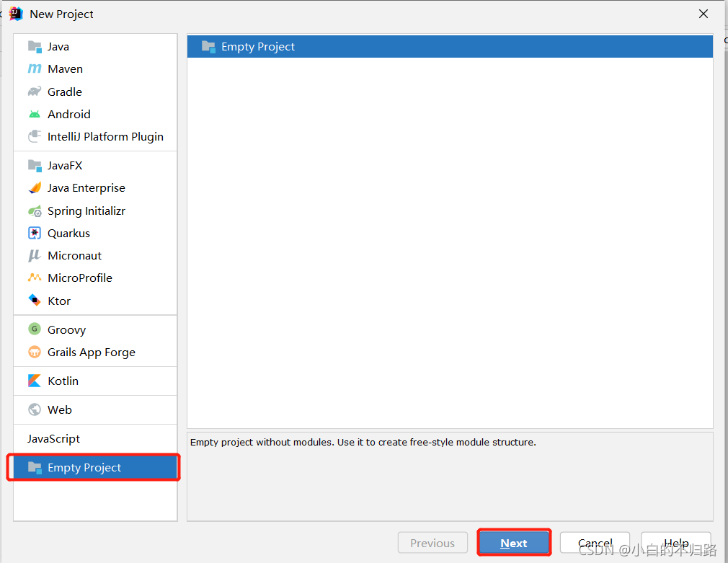Select Groovy in the sidebar
The height and width of the screenshot is (563, 728).
pyautogui.click(x=95, y=330)
